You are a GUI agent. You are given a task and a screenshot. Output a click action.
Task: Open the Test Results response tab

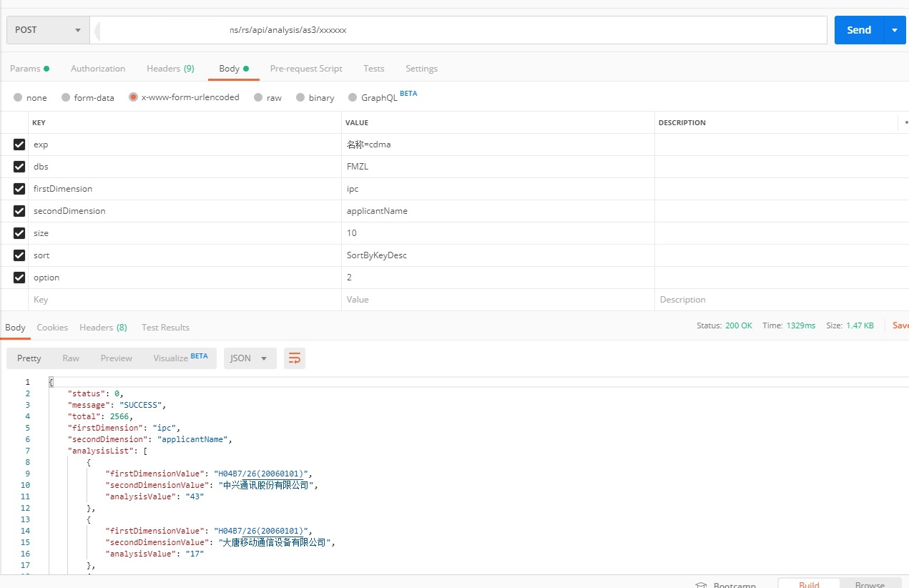[165, 328]
